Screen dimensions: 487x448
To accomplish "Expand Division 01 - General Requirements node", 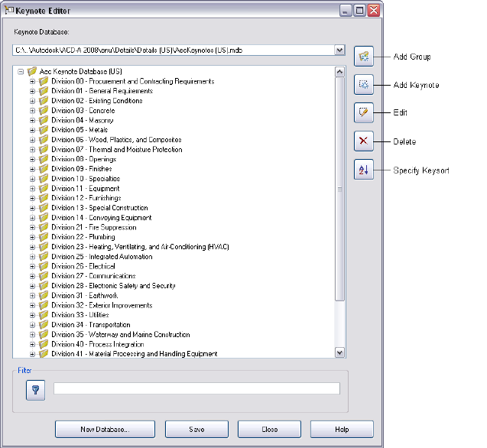I will (x=32, y=91).
